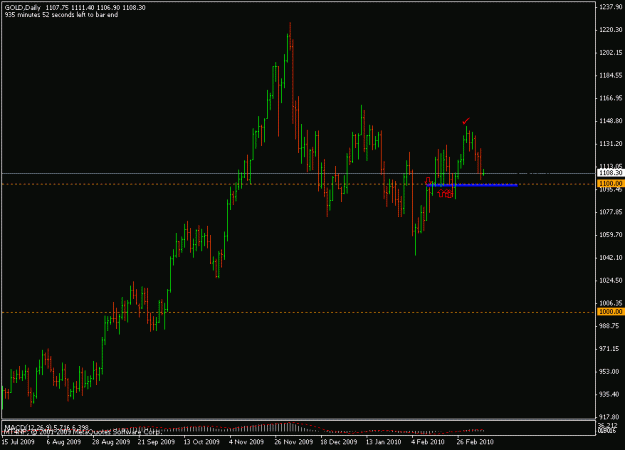Click the 953.00 price axis label
The width and height of the screenshot is (625, 450).
pyautogui.click(x=611, y=371)
